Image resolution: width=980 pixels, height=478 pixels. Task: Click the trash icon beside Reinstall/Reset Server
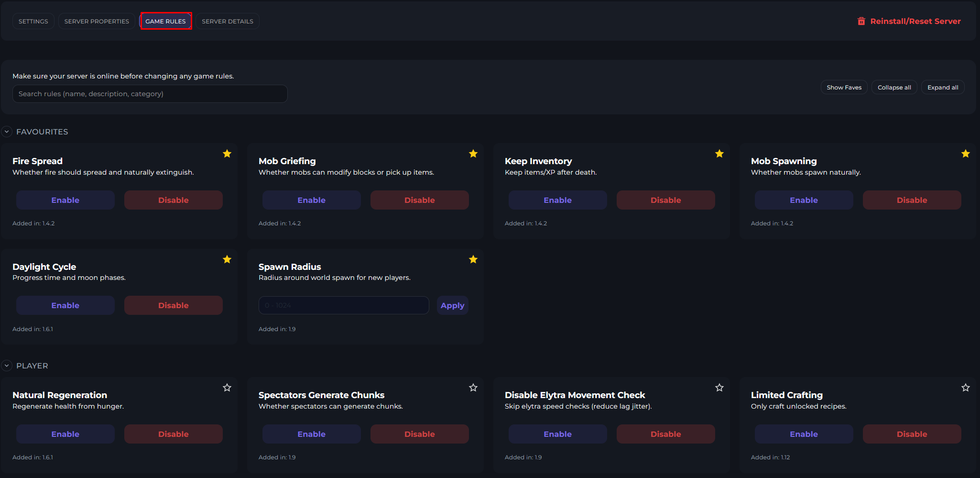click(861, 21)
